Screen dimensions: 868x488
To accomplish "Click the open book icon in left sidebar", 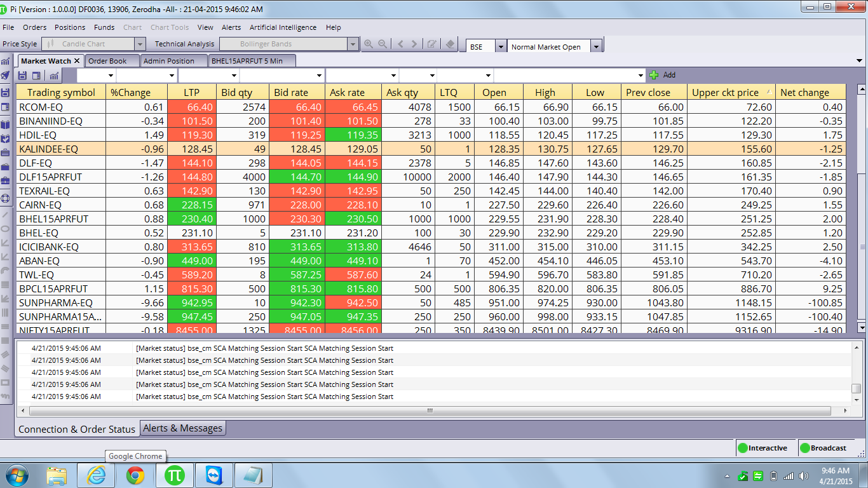I will (6, 125).
